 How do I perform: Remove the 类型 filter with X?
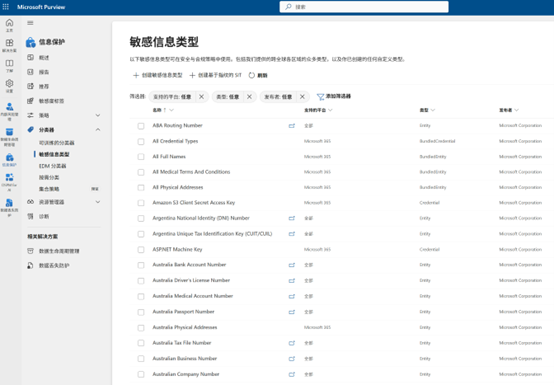pos(249,97)
